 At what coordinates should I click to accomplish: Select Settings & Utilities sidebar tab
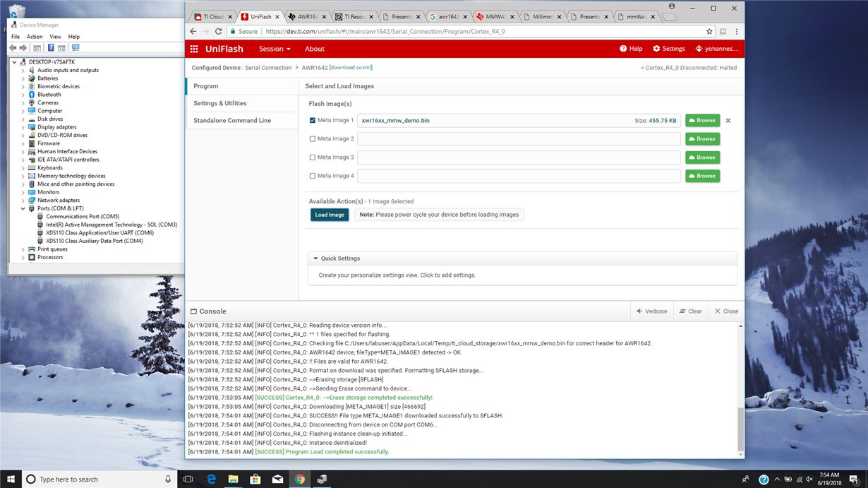[x=241, y=103]
